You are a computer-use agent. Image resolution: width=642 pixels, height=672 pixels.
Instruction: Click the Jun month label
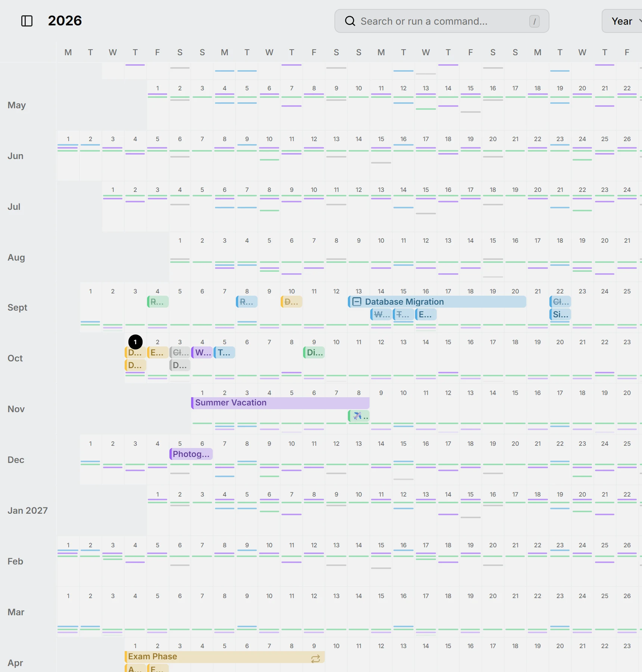(x=15, y=156)
